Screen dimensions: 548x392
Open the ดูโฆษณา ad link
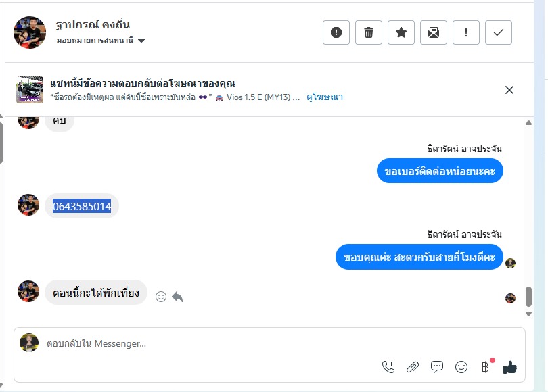325,97
